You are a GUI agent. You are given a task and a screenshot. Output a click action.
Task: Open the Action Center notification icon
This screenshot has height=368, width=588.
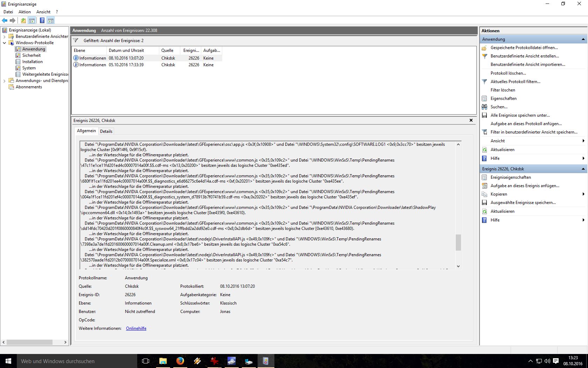coord(556,361)
